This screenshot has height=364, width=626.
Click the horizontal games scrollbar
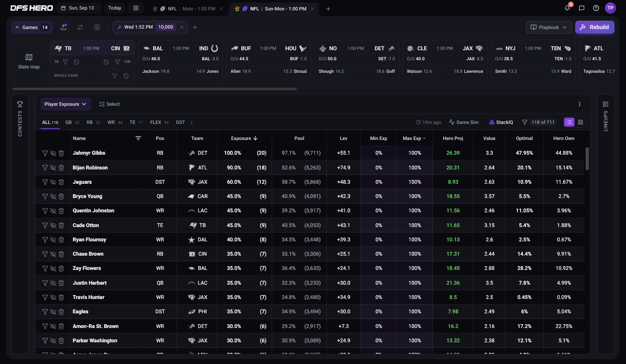pos(154,89)
